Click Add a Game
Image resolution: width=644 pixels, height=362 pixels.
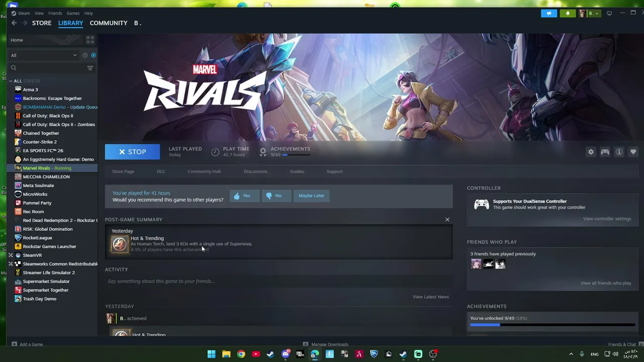click(x=27, y=344)
